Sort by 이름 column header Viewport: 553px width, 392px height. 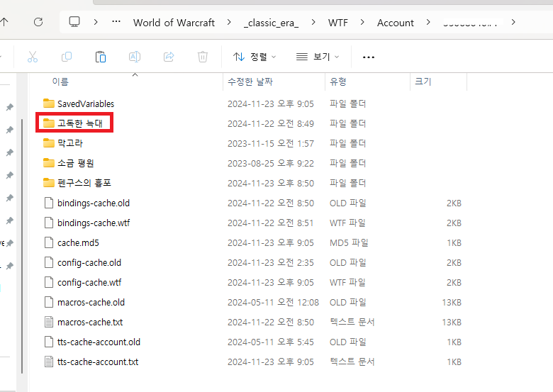click(60, 82)
